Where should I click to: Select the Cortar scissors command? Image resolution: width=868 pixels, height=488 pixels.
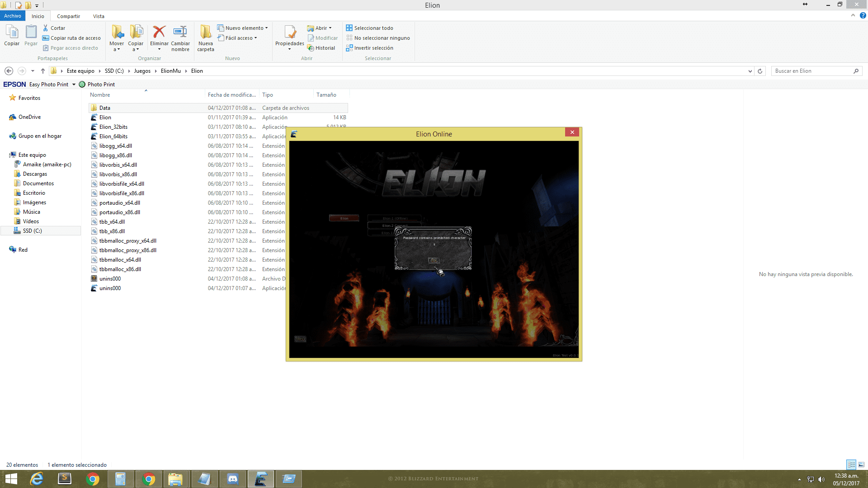click(x=54, y=28)
